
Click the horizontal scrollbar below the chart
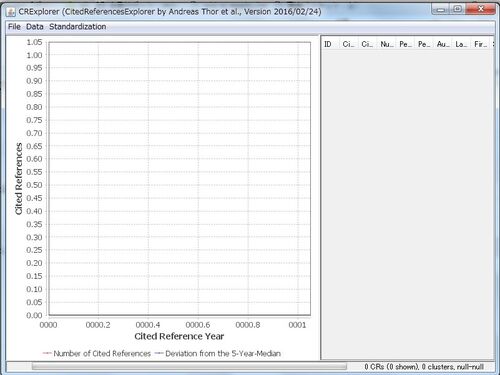click(x=189, y=366)
